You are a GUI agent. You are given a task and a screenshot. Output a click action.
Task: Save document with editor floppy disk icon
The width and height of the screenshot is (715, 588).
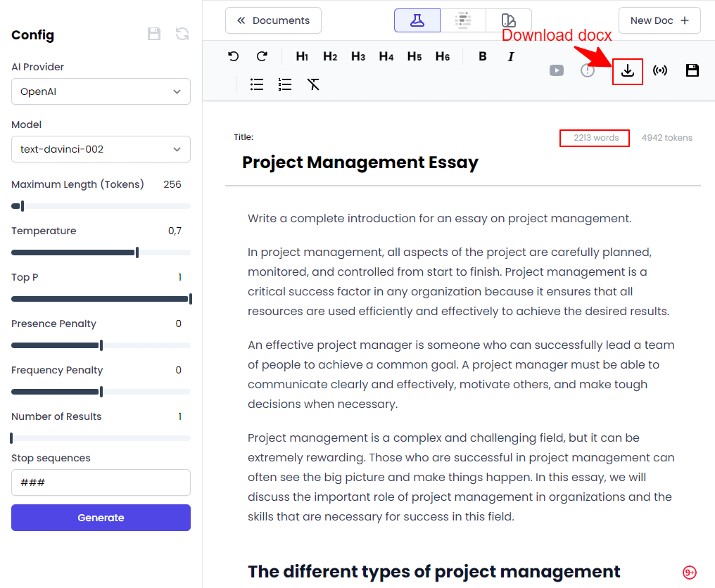692,70
